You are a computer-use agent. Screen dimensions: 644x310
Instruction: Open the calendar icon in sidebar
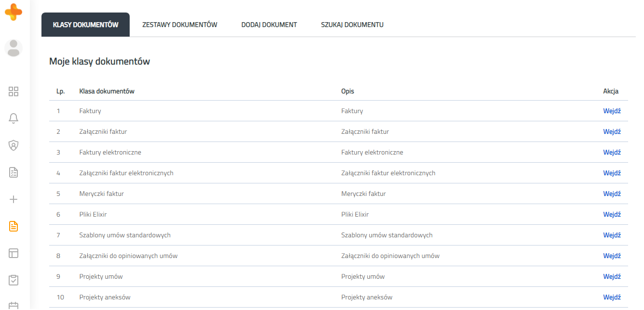13,305
